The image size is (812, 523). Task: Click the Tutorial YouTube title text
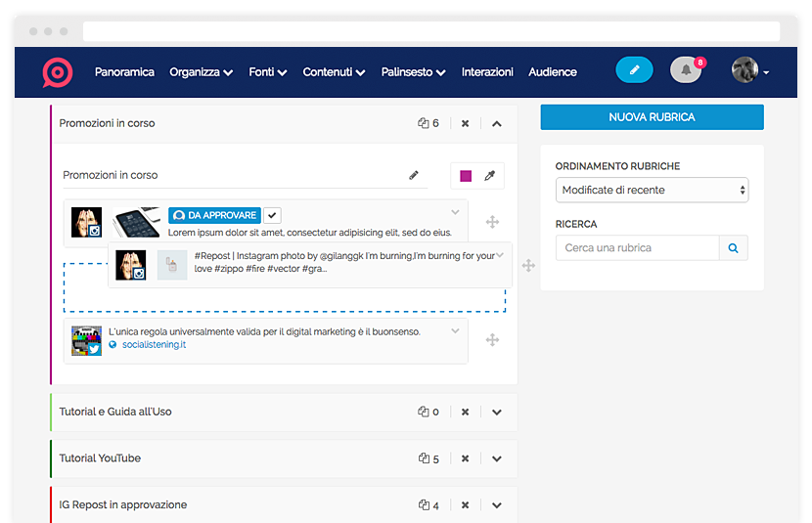[x=100, y=458]
